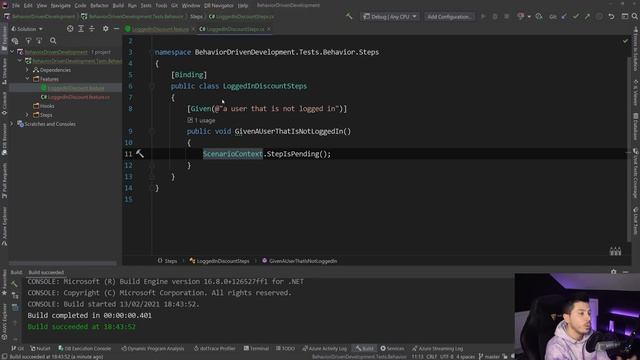640x360 pixels.
Task: Select the Hooks folder in the tree
Action: (44, 106)
